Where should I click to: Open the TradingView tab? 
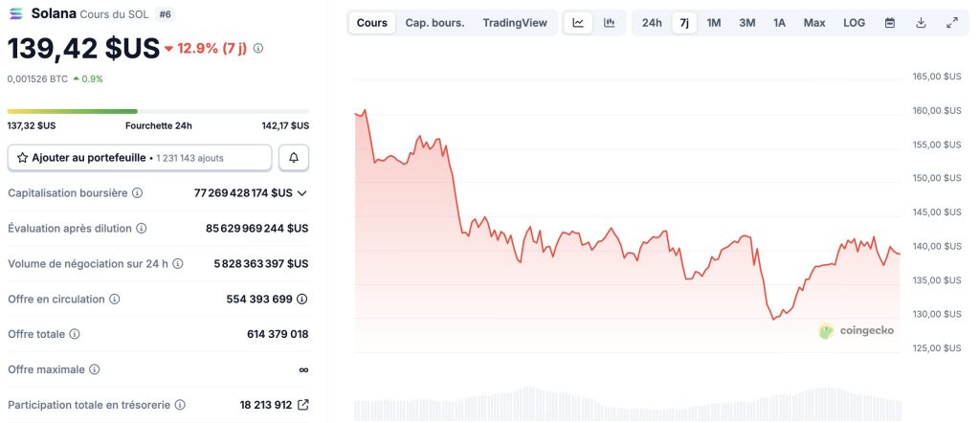tap(515, 23)
